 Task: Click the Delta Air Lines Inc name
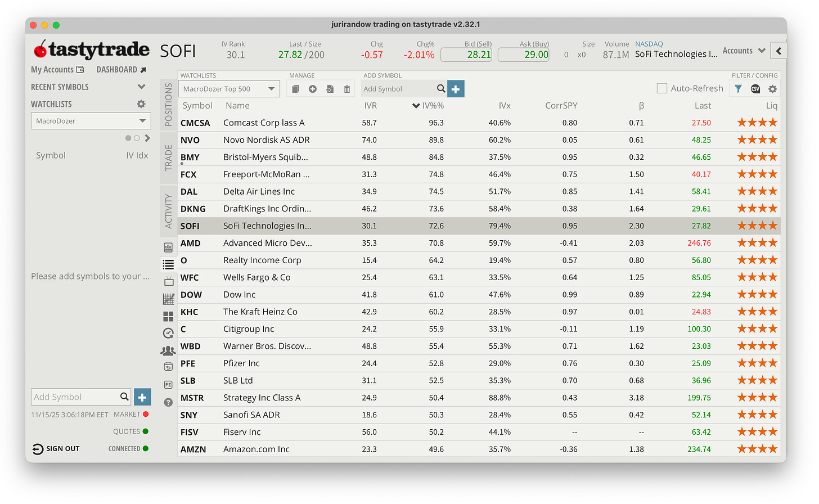[259, 191]
